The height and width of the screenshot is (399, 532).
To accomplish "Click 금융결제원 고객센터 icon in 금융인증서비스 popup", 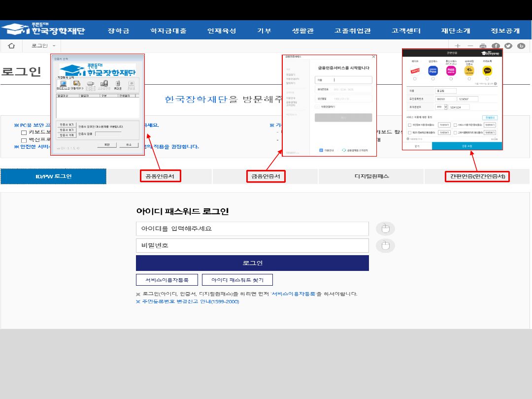I will (x=344, y=150).
